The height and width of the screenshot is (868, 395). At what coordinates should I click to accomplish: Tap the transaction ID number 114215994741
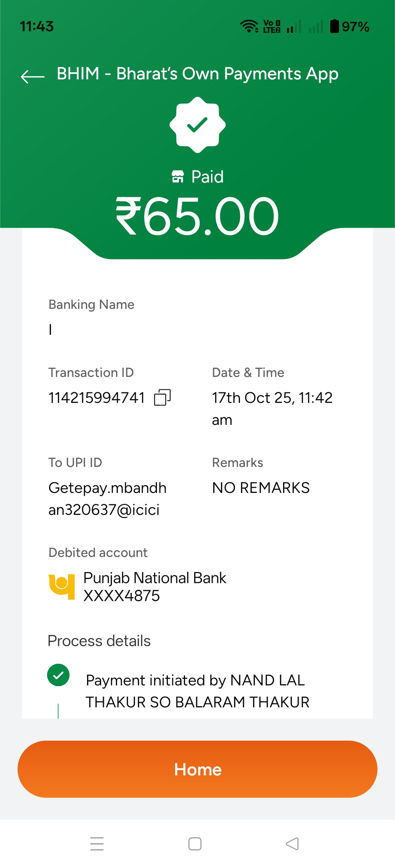(97, 398)
